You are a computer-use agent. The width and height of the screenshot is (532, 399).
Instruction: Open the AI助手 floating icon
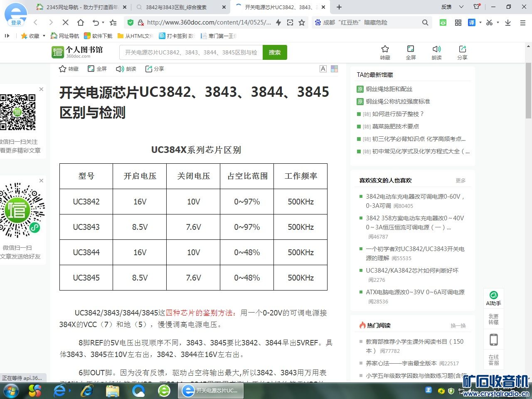pos(493,298)
